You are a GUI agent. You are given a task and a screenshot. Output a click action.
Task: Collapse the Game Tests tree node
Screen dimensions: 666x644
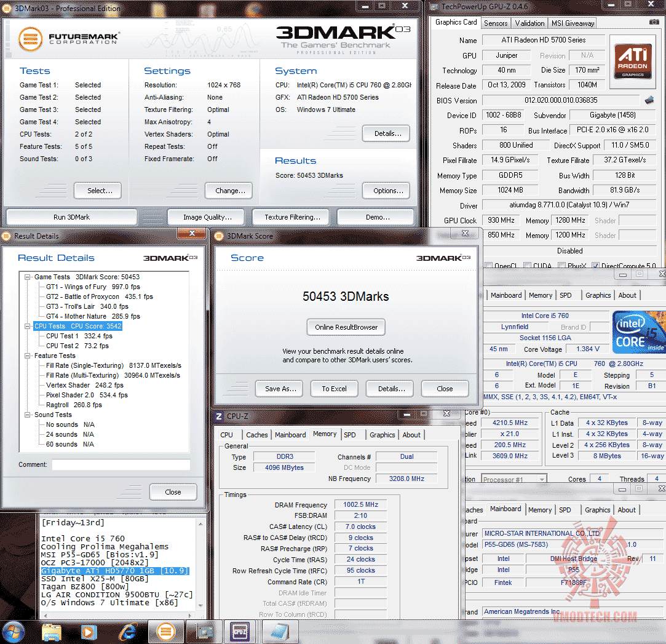point(28,277)
